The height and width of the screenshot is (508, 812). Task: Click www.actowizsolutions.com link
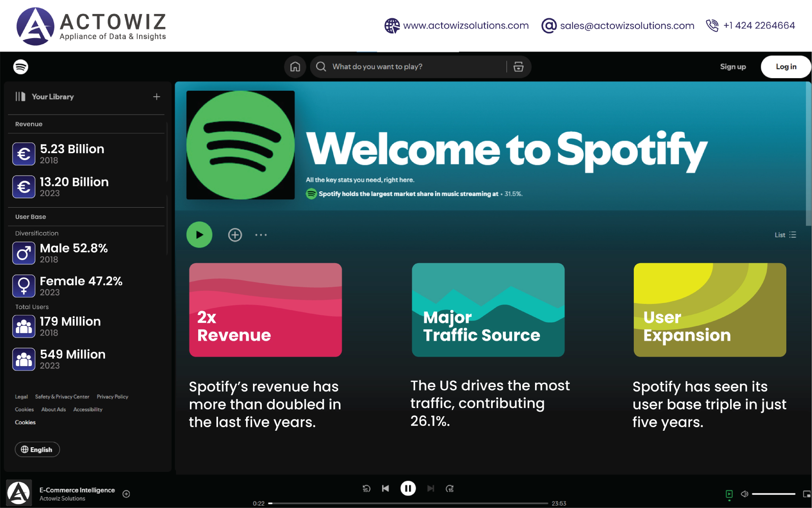coord(466,26)
